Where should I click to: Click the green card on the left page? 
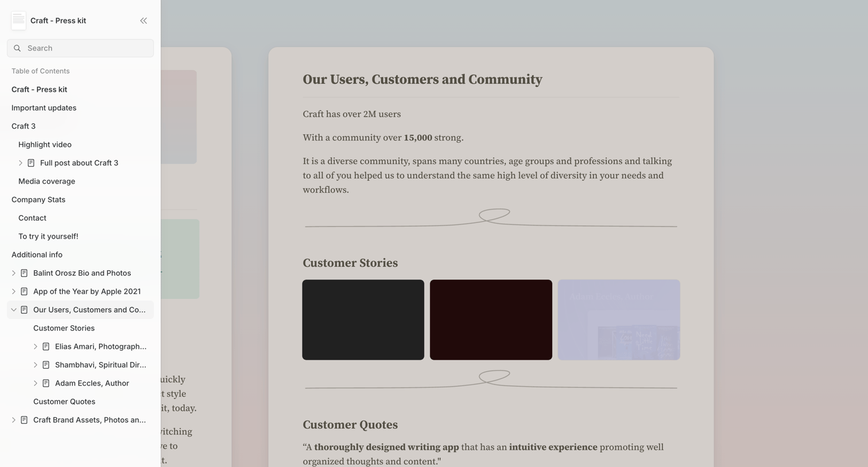(x=180, y=259)
